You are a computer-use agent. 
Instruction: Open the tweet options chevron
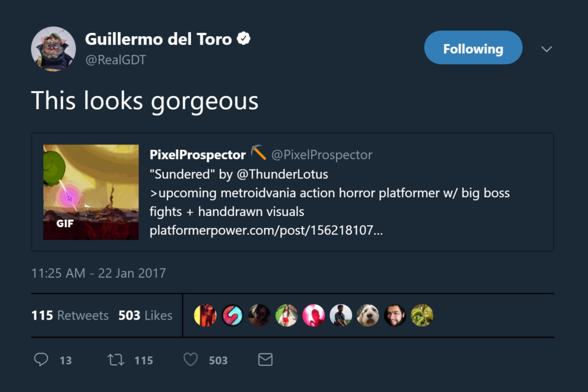pyautogui.click(x=546, y=49)
